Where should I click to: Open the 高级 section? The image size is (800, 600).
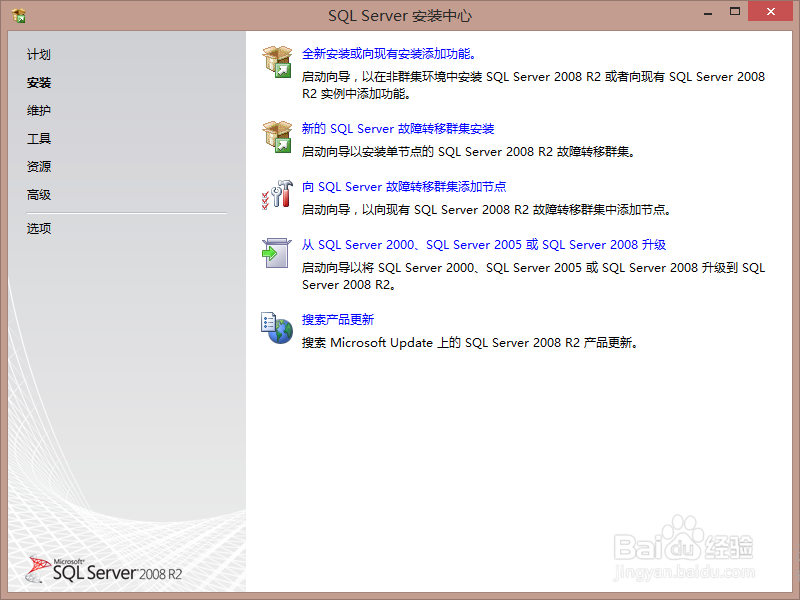(39, 194)
